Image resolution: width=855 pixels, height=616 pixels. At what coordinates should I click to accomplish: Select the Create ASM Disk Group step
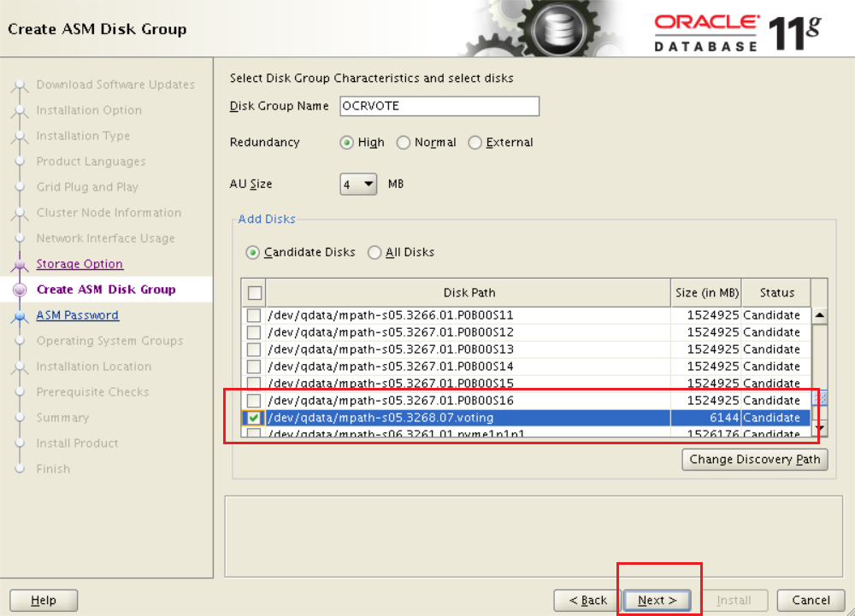106,290
